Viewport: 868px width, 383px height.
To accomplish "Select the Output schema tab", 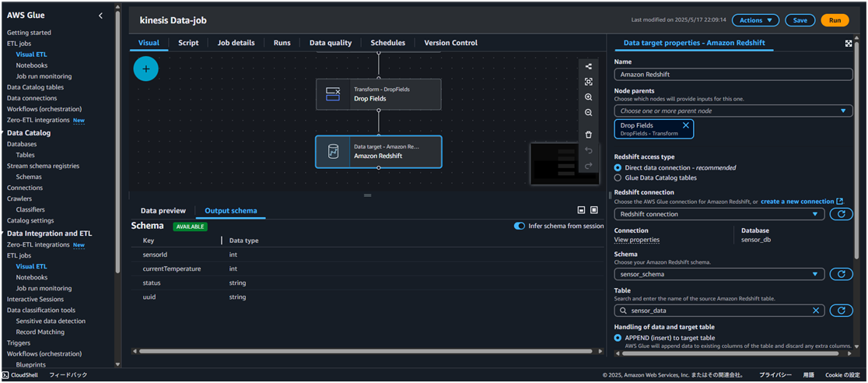I will tap(231, 211).
